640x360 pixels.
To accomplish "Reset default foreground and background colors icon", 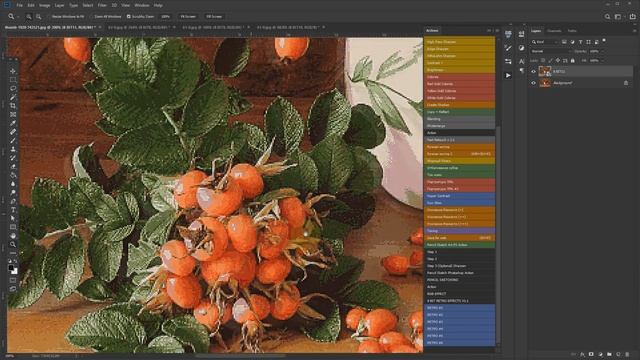I will point(10,261).
